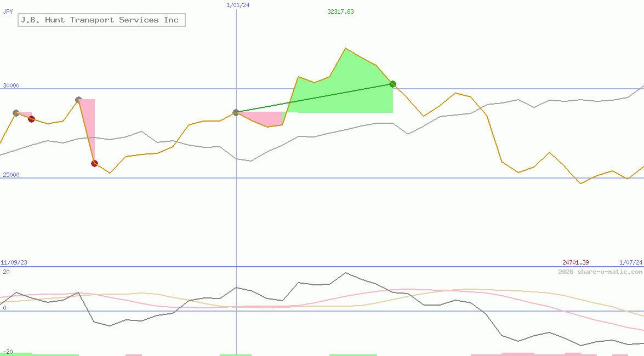Click the 11/09/23 start date label

[14, 262]
